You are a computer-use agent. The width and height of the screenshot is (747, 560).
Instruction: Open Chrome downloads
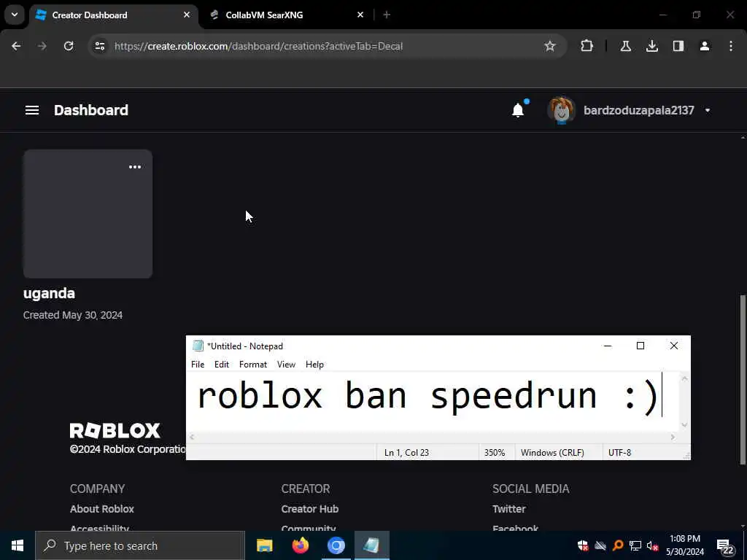[651, 46]
